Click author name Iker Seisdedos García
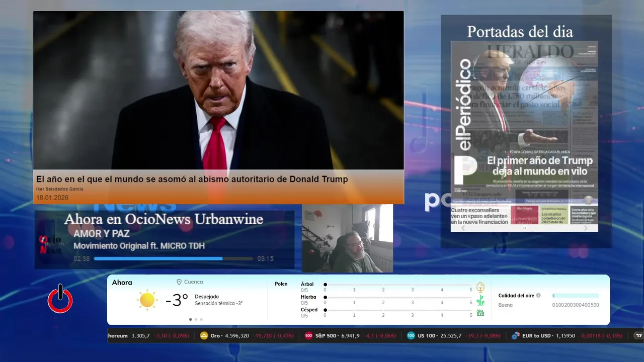 click(x=60, y=189)
